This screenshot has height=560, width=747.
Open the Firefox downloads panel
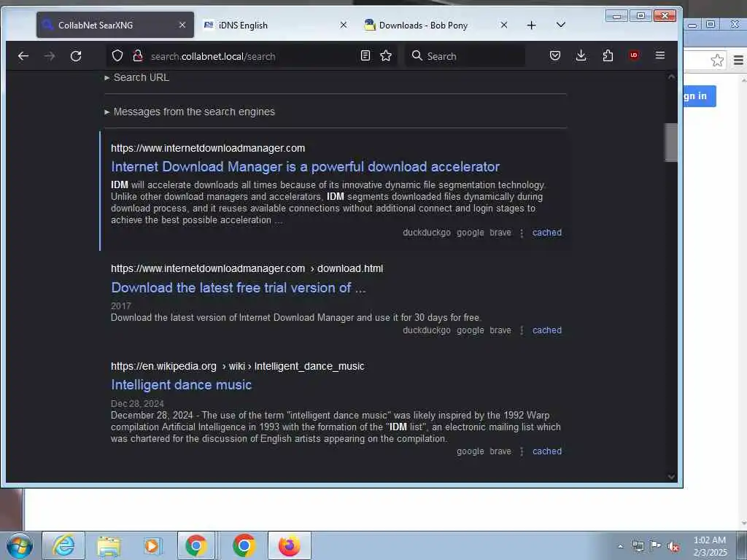[x=581, y=55]
